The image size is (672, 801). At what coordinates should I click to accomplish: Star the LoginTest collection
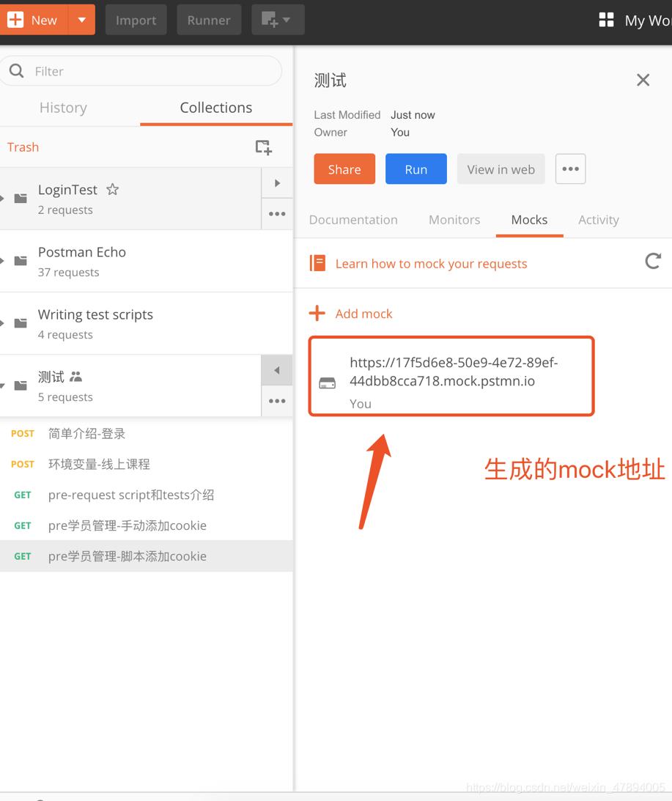point(112,190)
